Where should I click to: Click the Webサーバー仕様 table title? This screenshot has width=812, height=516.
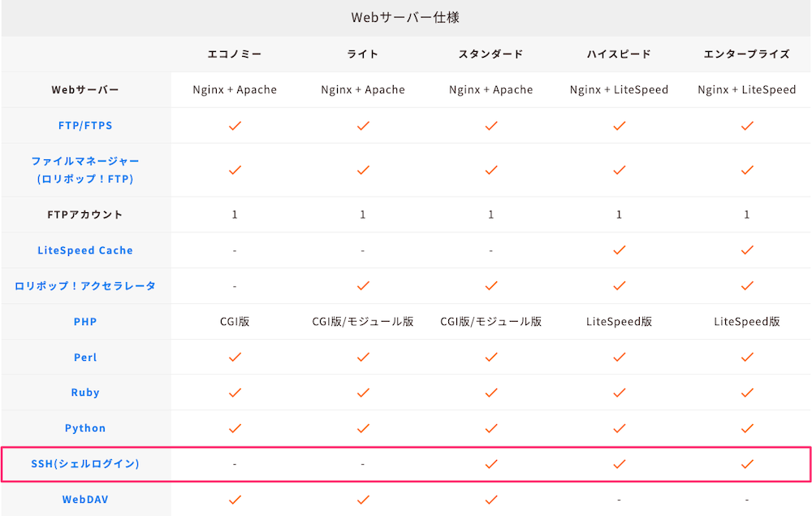(x=406, y=17)
